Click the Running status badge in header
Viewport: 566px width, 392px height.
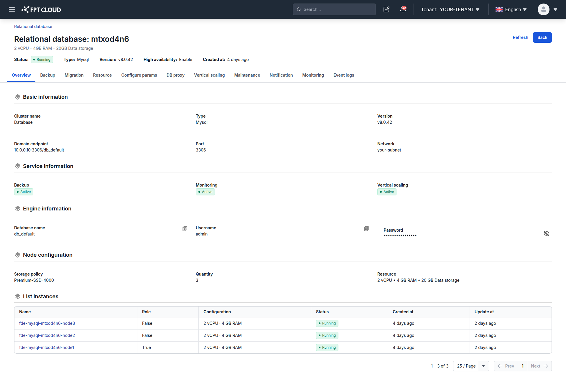click(42, 60)
